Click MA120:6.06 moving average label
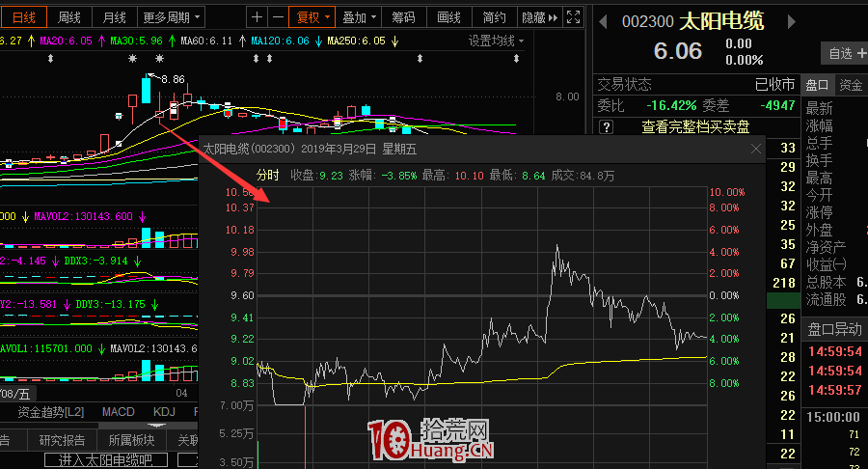The image size is (868, 469). (280, 41)
